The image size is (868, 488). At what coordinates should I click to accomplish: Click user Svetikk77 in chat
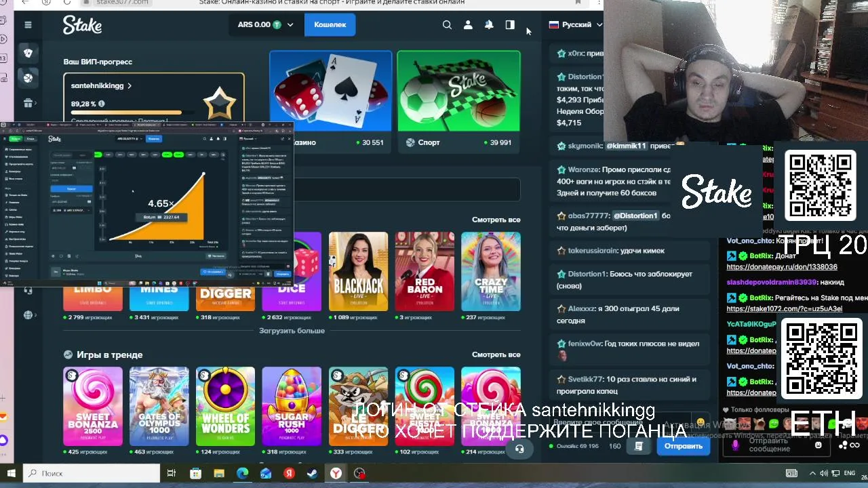(585, 379)
